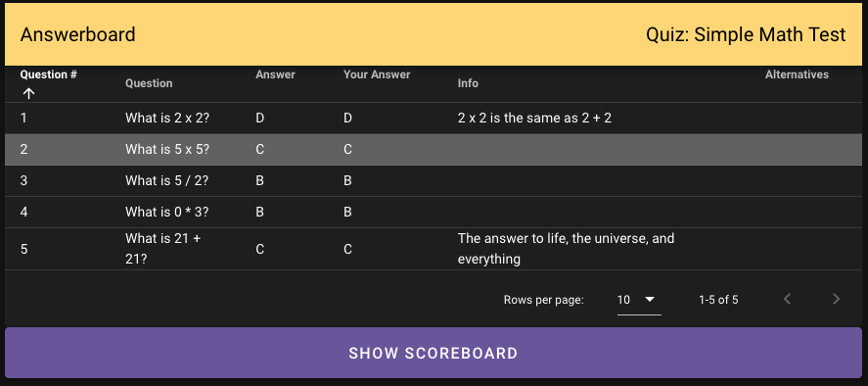This screenshot has width=868, height=386.
Task: Go to the previous page arrow
Action: coord(787,300)
